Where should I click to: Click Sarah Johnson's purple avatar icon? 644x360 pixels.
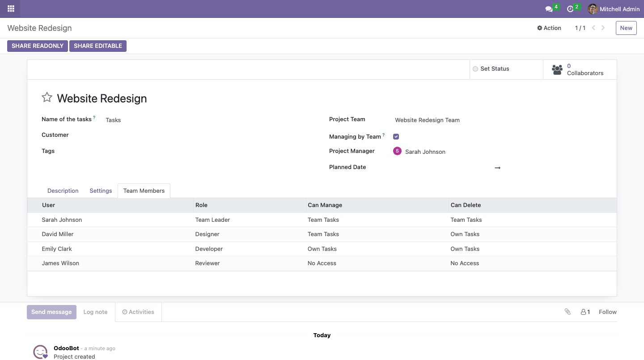coord(397,151)
